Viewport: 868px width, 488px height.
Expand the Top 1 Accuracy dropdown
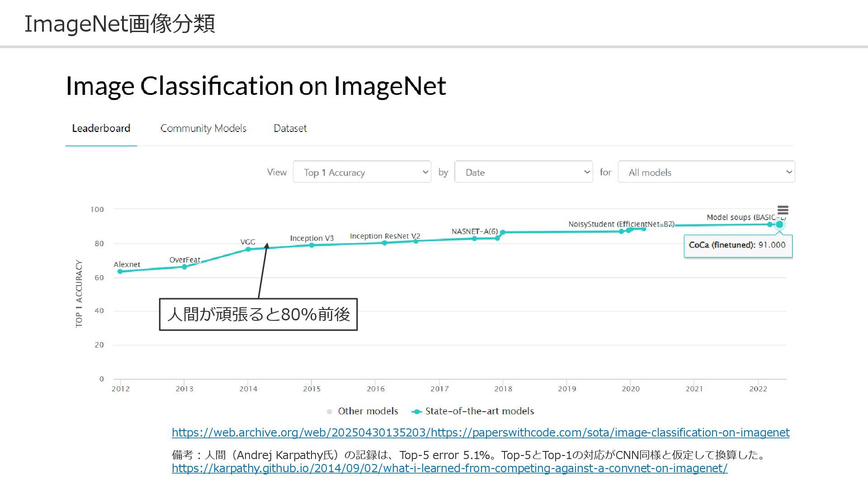(362, 172)
